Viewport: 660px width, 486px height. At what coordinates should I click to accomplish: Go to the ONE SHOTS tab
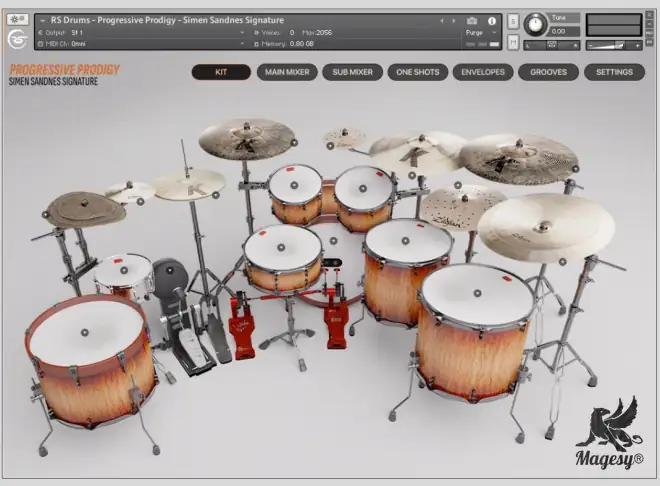tap(418, 72)
